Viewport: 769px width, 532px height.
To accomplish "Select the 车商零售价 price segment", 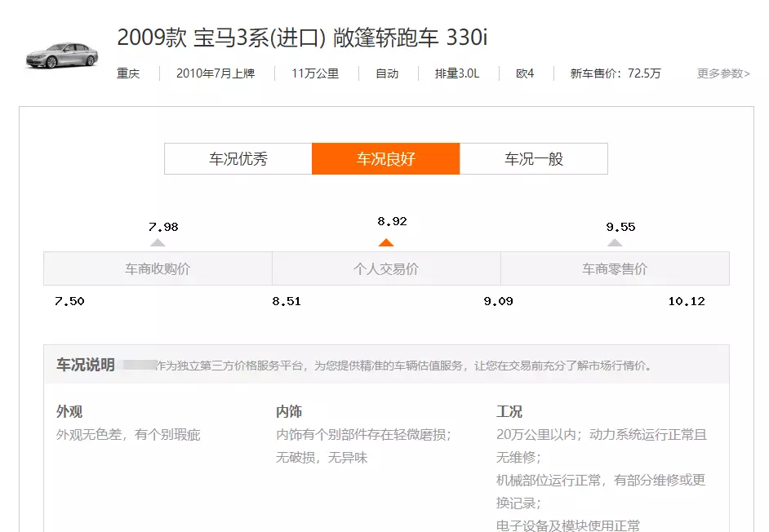I will click(615, 268).
